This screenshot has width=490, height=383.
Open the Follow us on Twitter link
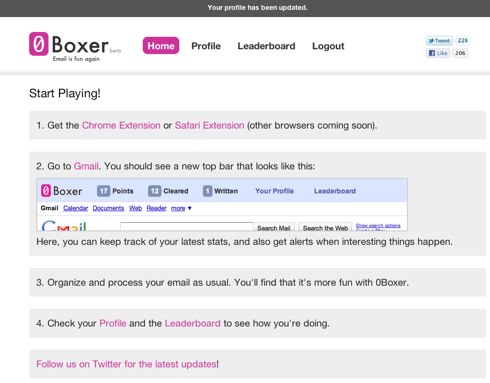(126, 364)
